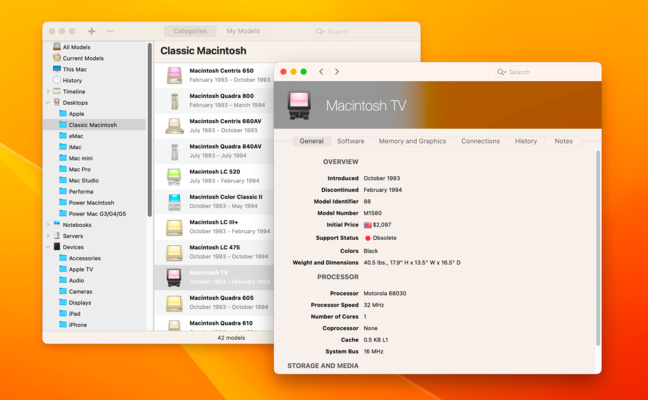
Task: Click the Processor value Motorola 68030
Action: [x=385, y=293]
